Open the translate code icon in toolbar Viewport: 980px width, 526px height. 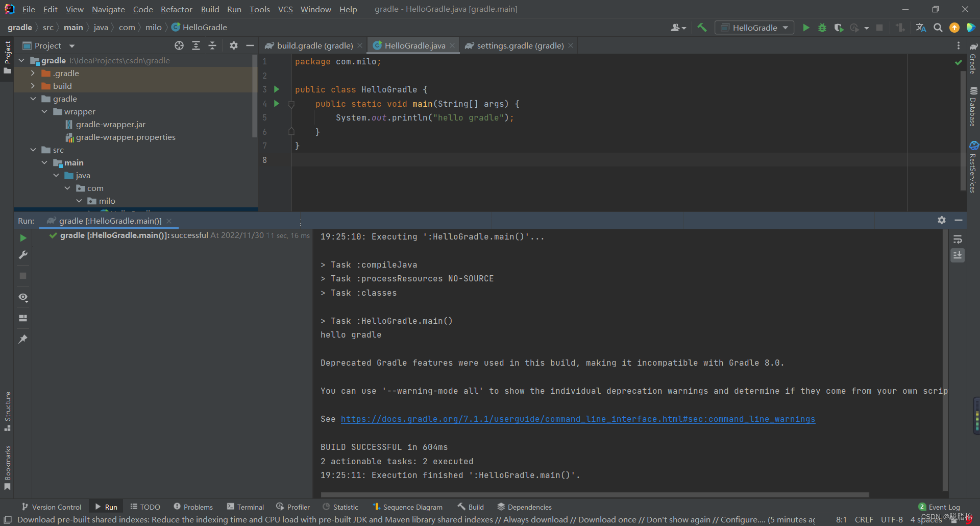coord(921,27)
